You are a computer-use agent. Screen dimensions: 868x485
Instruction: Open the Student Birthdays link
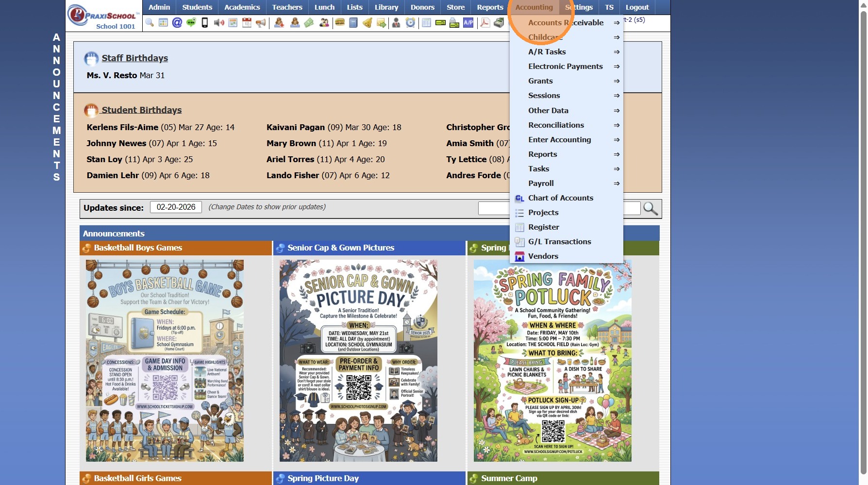[x=141, y=110]
